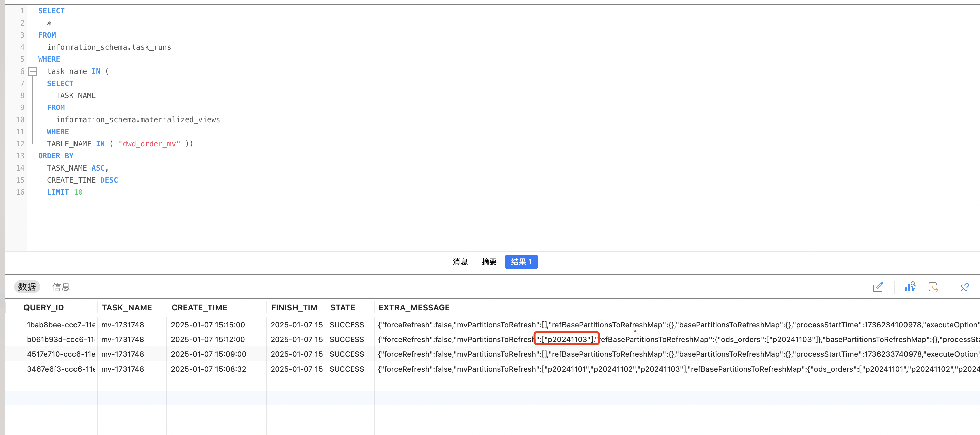Click the LIMIT keyword on line 16
Viewport: 980px width, 435px height.
[58, 192]
